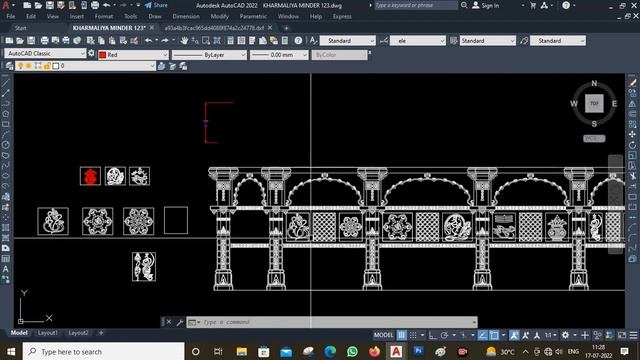
Task: Click the Help question mark toolbar icon
Action: [298, 40]
